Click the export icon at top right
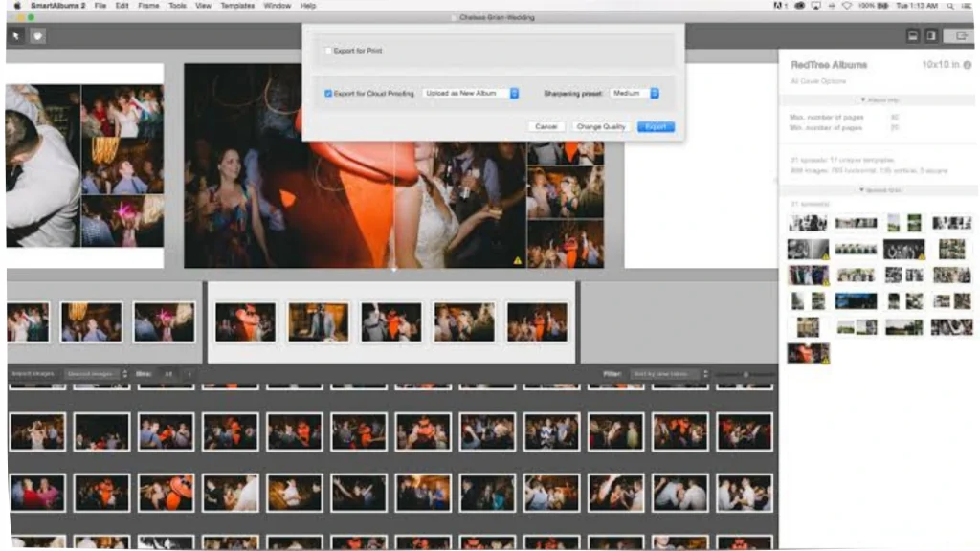Viewport: 980px width, 551px height. (961, 35)
